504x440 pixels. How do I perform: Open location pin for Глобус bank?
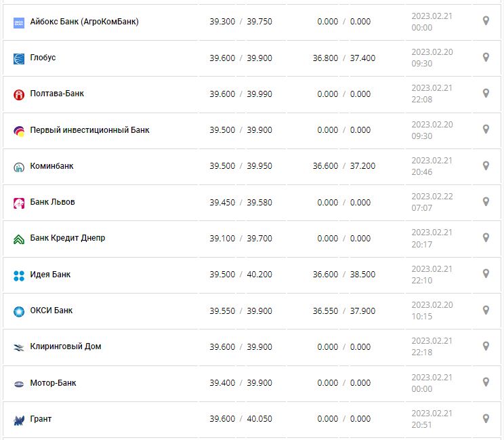(486, 57)
